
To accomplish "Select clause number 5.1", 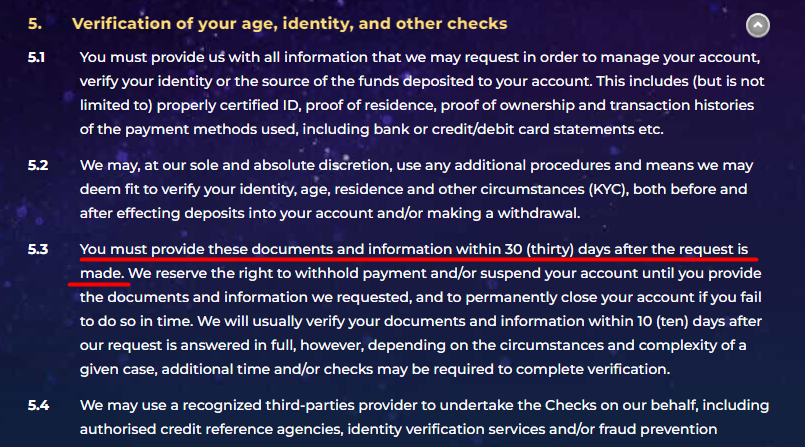I will click(37, 57).
